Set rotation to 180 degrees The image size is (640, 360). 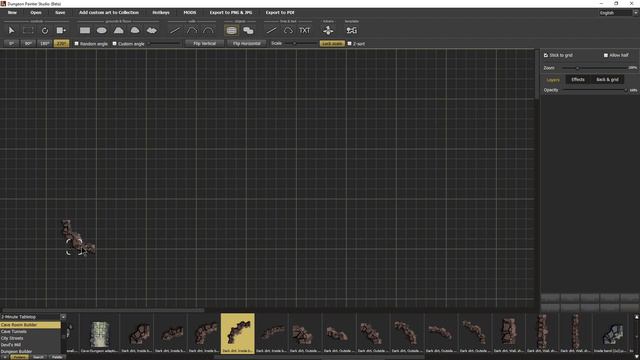[45, 43]
